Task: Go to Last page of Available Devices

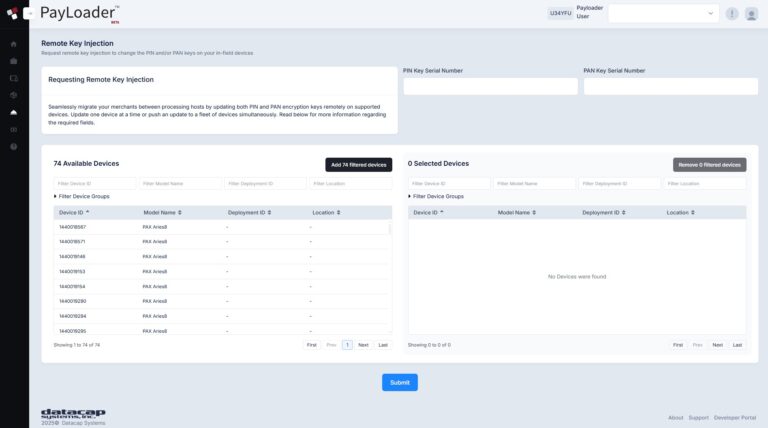Action: tap(383, 345)
